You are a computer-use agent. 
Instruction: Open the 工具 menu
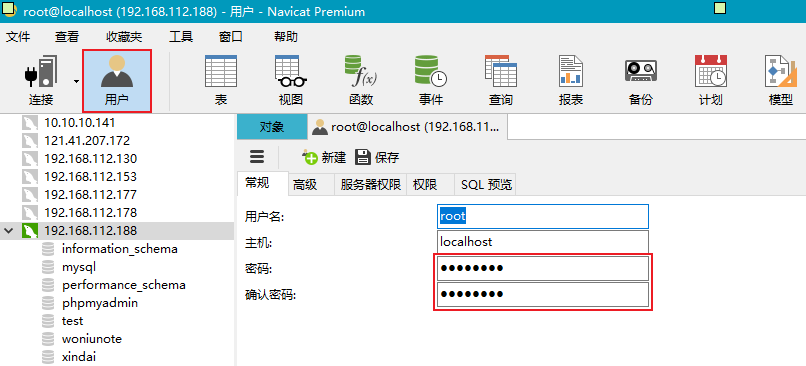click(181, 36)
